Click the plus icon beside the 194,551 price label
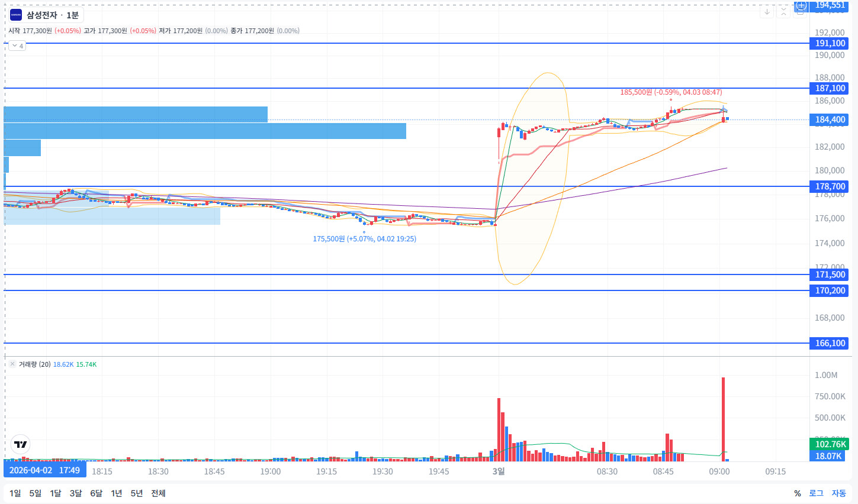The width and height of the screenshot is (858, 504). tap(801, 6)
